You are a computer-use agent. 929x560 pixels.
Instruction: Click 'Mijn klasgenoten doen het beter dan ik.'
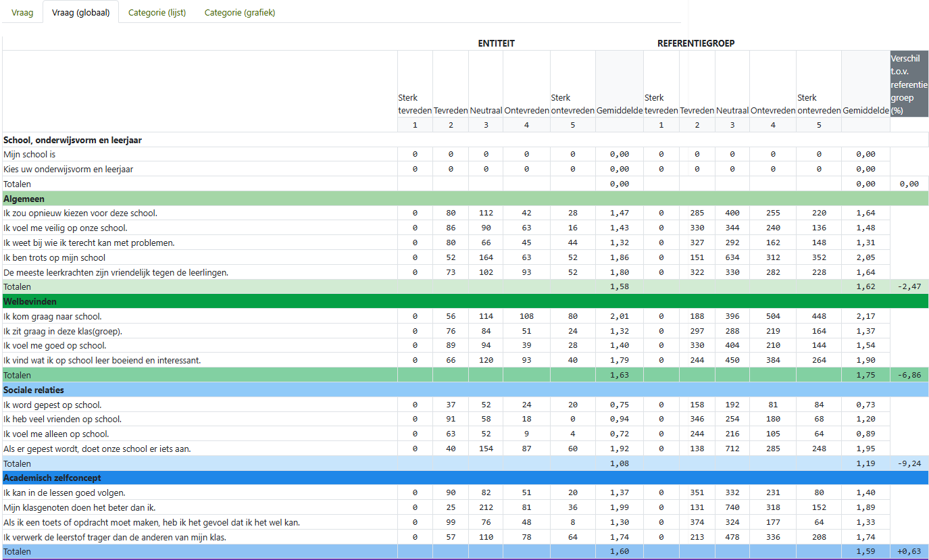pos(79,507)
